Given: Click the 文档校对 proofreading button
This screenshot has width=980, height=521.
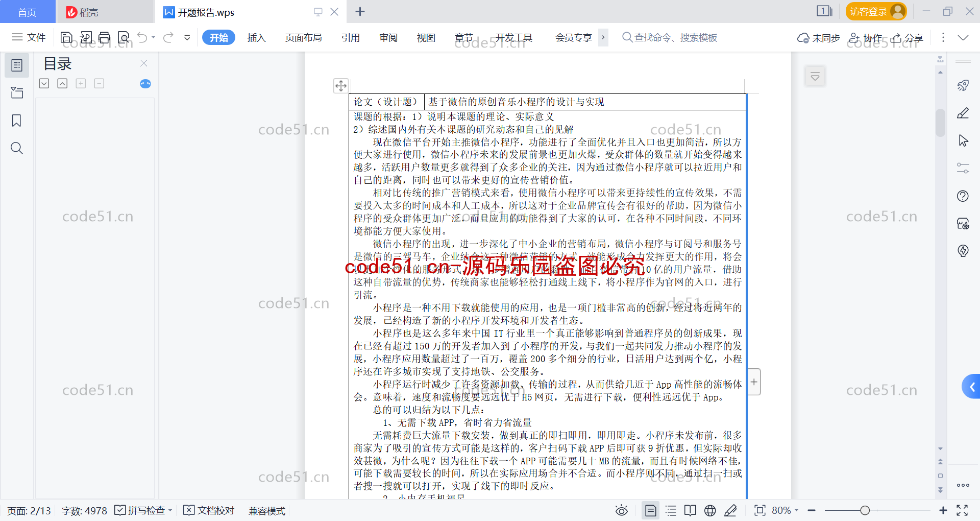Looking at the screenshot, I should [209, 510].
